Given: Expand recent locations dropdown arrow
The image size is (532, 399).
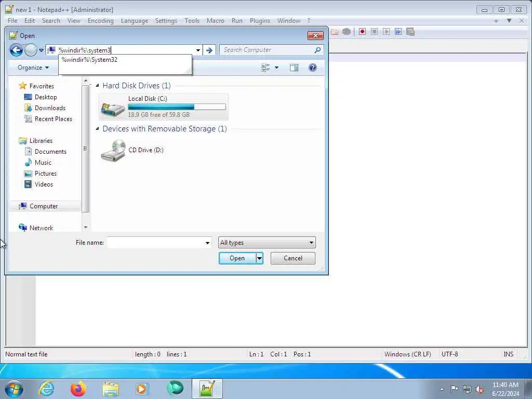Looking at the screenshot, I should [x=41, y=50].
